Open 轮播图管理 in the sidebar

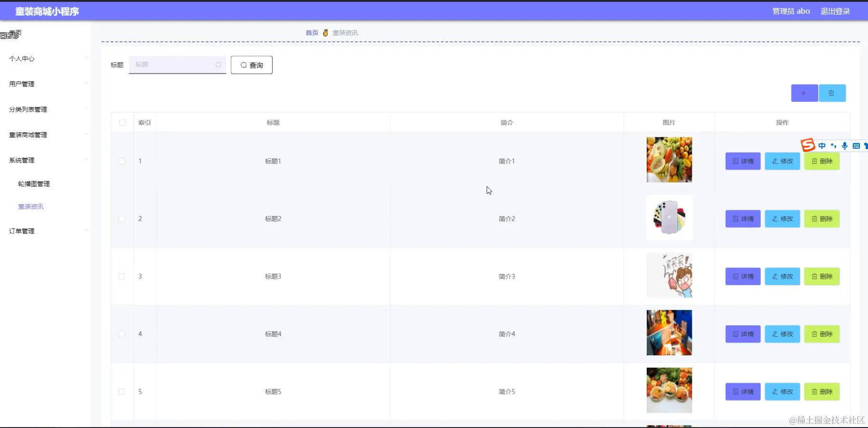click(x=34, y=184)
